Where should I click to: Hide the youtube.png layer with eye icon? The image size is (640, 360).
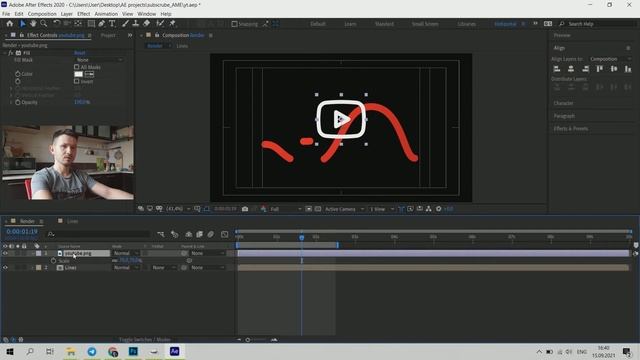(5, 253)
